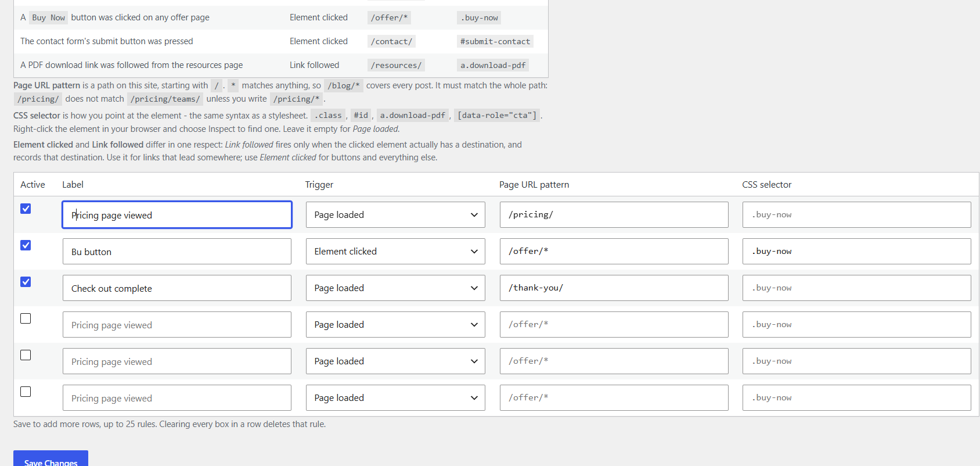Click the Label column header

click(x=73, y=185)
